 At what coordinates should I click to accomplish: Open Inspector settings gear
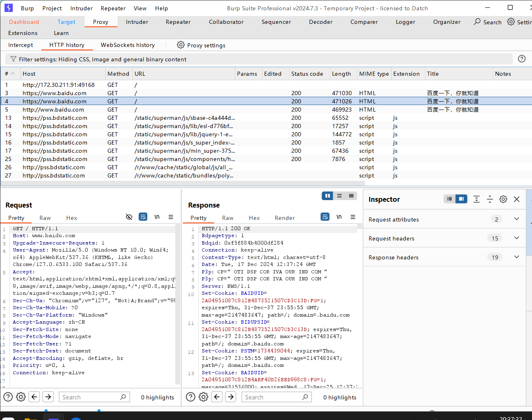(x=503, y=199)
